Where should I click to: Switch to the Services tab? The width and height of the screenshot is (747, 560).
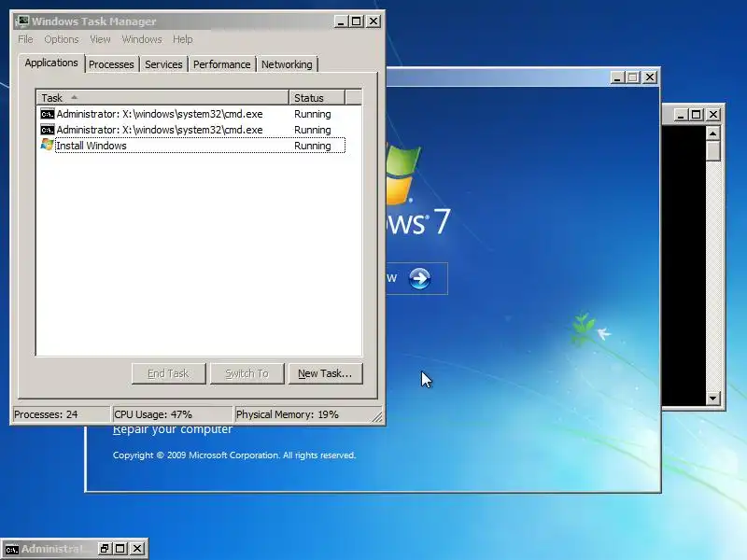pos(163,64)
